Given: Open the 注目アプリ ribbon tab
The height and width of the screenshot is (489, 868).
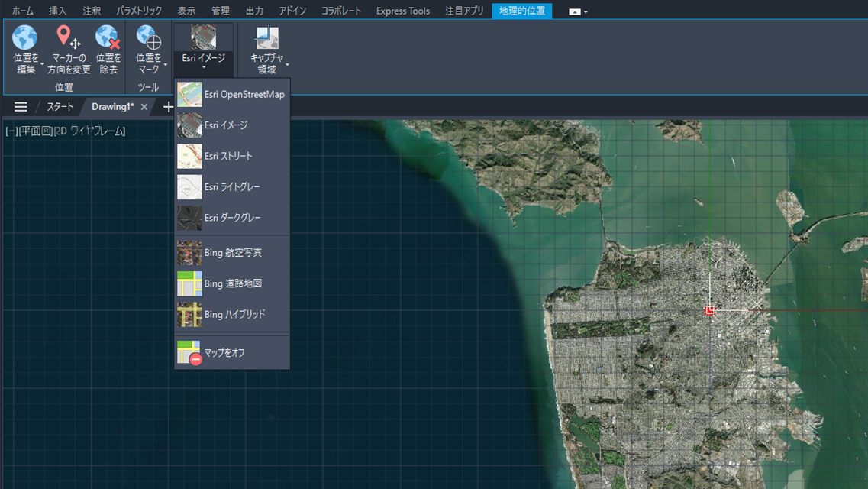Looking at the screenshot, I should tap(464, 11).
